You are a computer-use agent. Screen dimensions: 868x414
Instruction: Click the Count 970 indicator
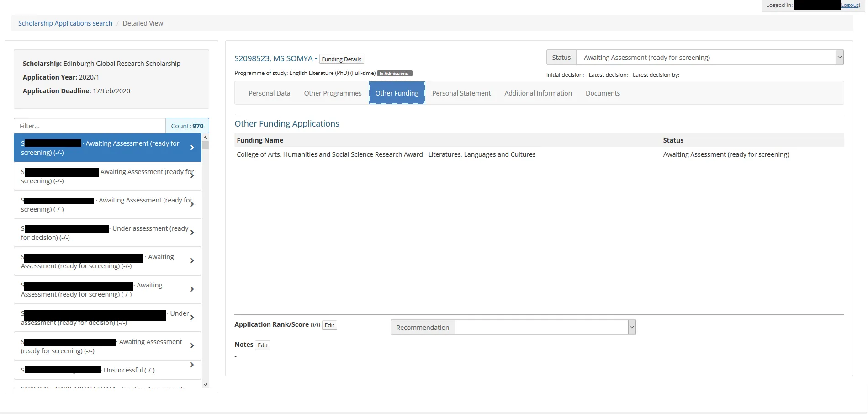pos(187,126)
